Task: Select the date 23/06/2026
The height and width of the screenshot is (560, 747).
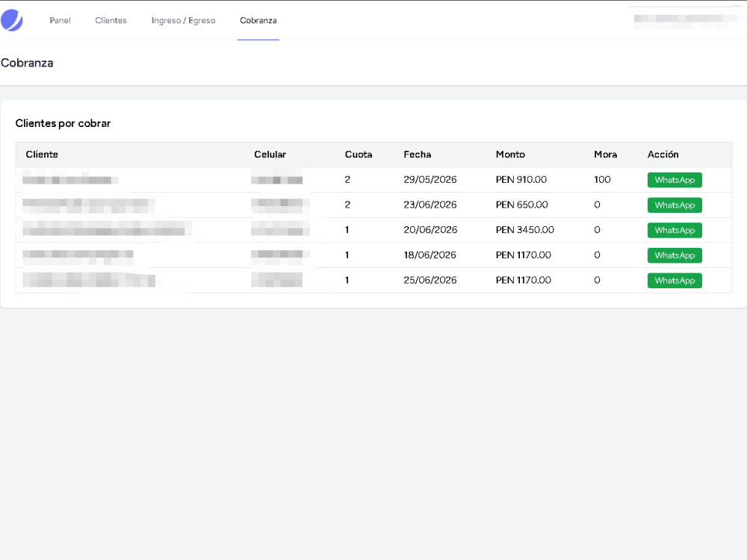Action: (430, 205)
